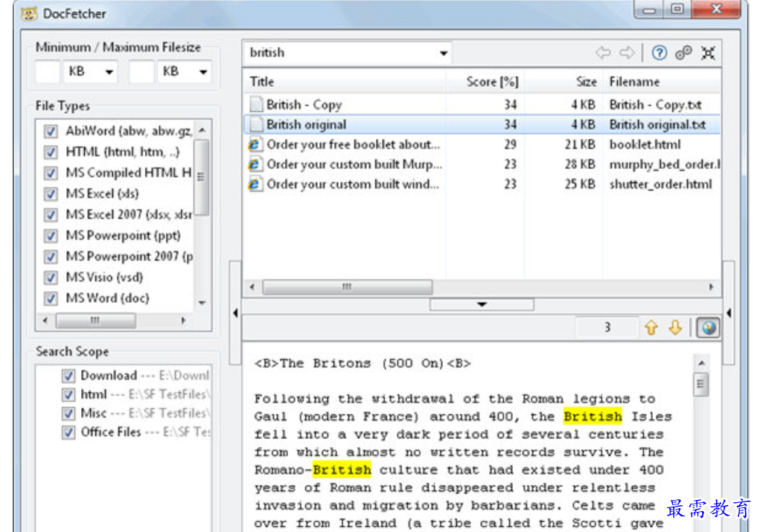
Task: Uncheck MS Compiled HTML Help checkbox
Action: (x=51, y=173)
